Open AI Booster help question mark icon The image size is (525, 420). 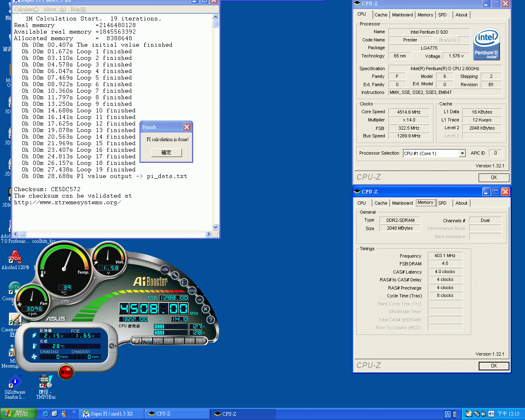(210, 320)
